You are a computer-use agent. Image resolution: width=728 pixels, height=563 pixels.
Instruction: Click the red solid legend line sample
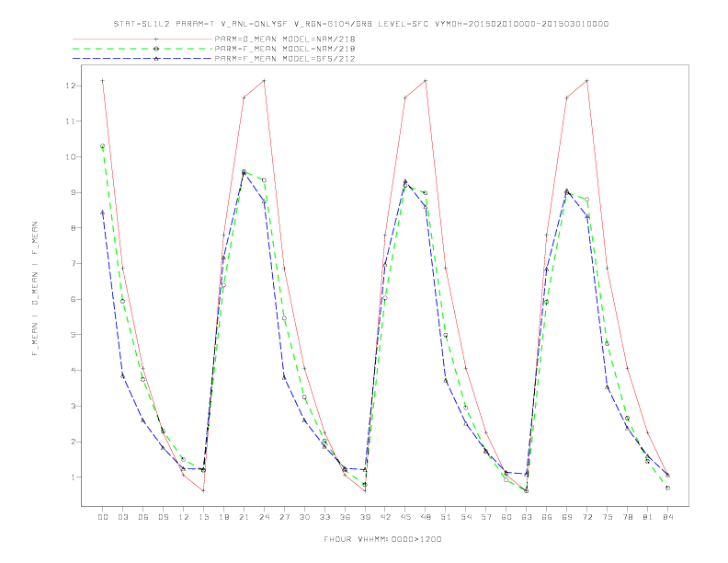[x=142, y=39]
